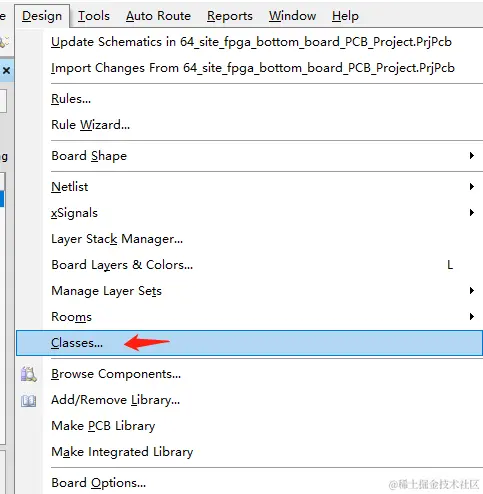The image size is (483, 494).
Task: Open the Tools menu
Action: tap(94, 16)
